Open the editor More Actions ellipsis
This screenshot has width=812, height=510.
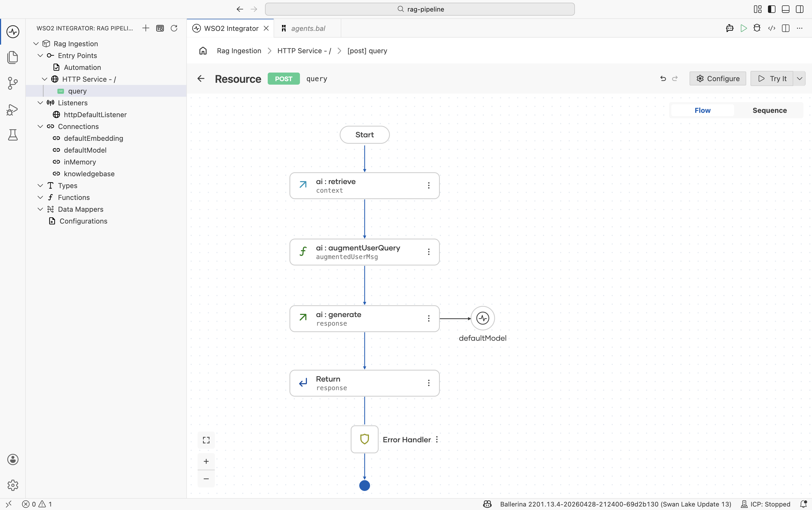point(800,28)
